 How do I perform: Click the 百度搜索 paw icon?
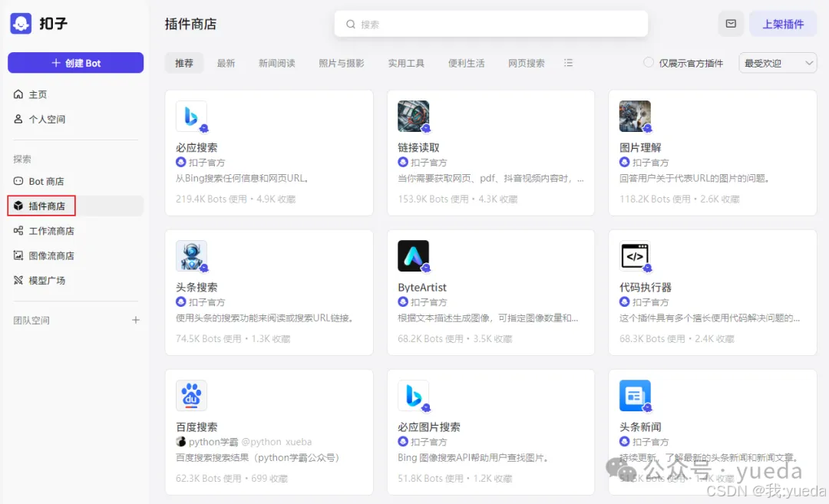coord(191,395)
